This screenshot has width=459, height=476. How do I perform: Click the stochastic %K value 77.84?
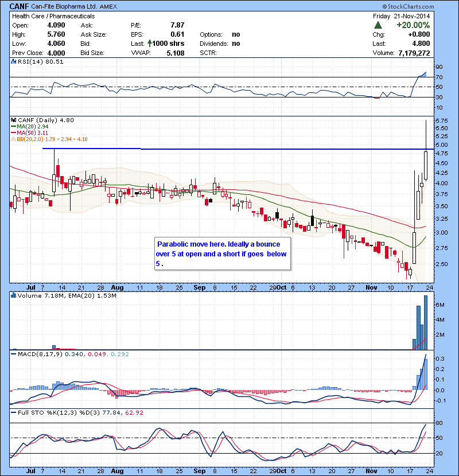tap(112, 412)
